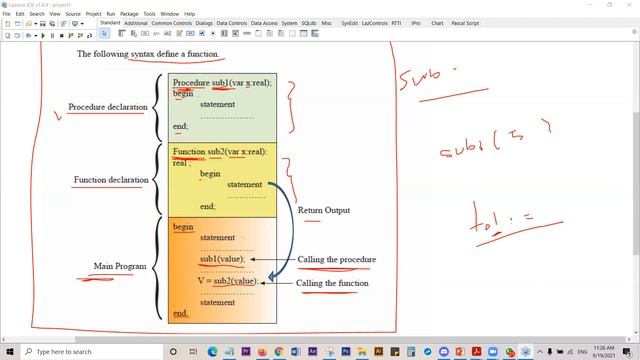
Task: Select the pointer tool in the component palette
Action: point(104,34)
